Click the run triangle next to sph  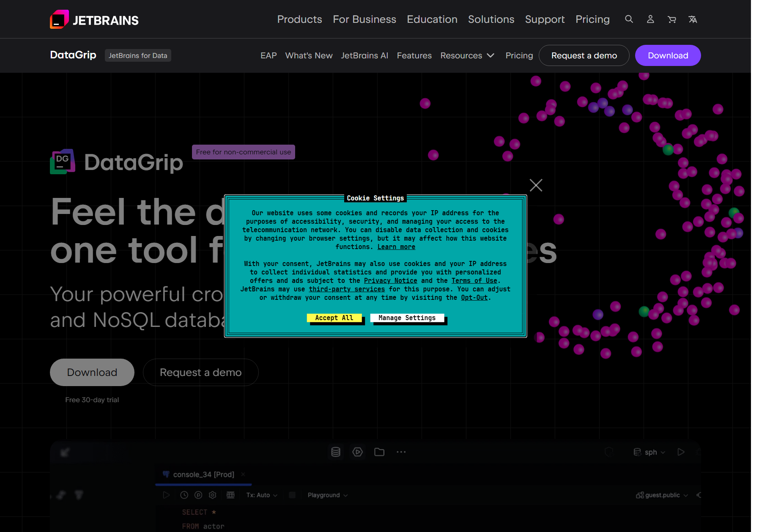(681, 452)
